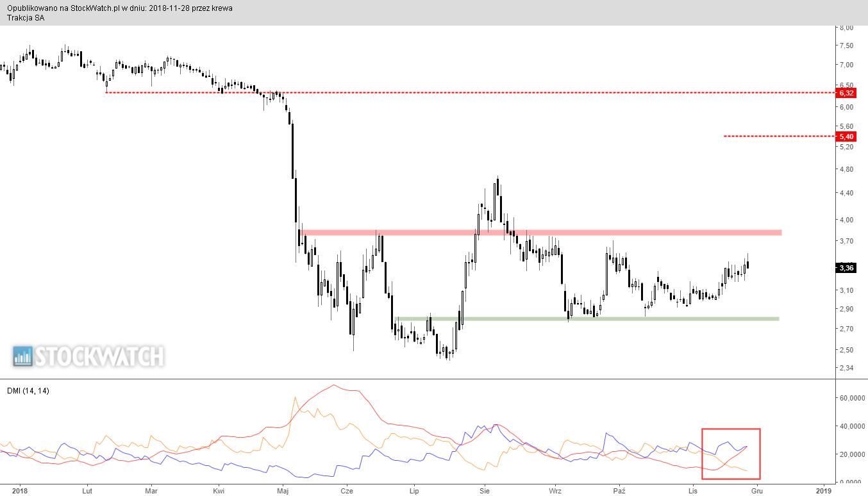Click the Paź month label

click(619, 491)
